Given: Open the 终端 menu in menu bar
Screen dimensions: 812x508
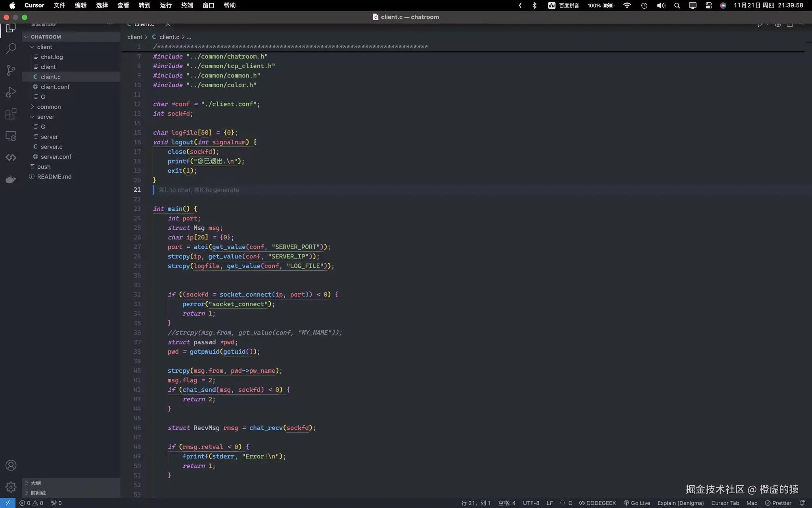Looking at the screenshot, I should (x=187, y=5).
